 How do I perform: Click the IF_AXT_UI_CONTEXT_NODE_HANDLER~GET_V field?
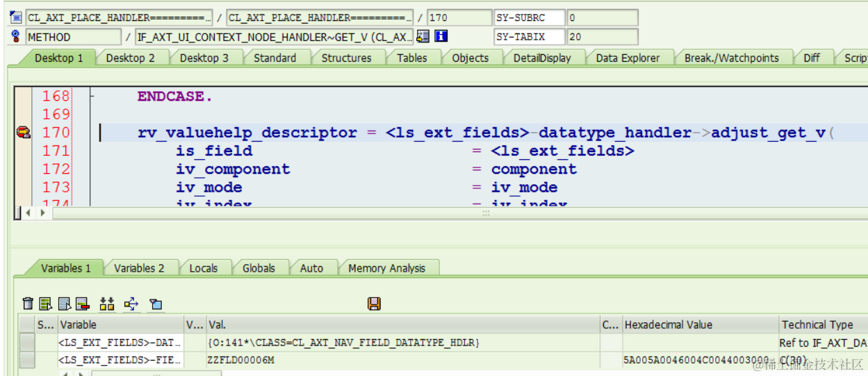tap(275, 36)
